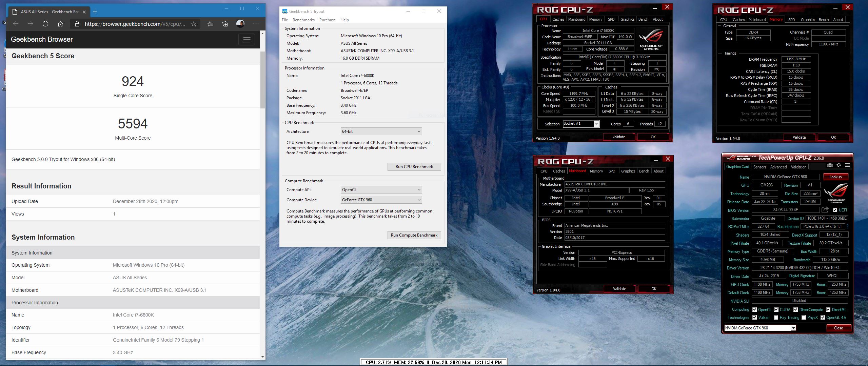Open GPU-Z graphics card selector dropdown

(x=760, y=328)
